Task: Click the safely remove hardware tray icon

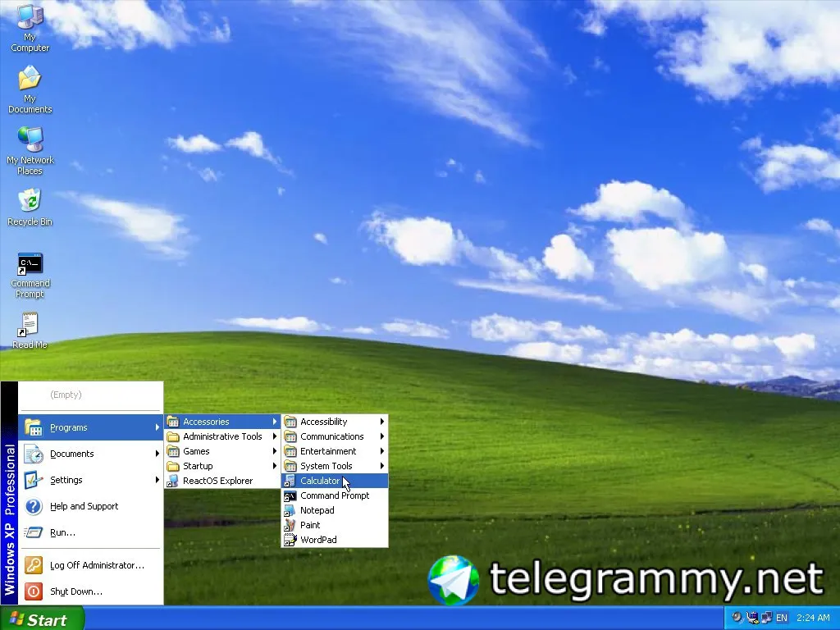Action: 752,618
